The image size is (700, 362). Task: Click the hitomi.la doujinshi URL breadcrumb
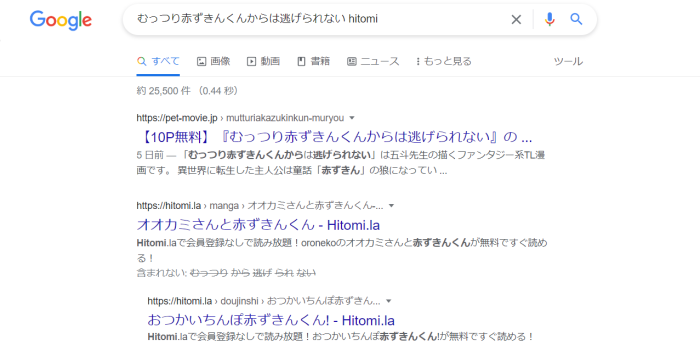pyautogui.click(x=264, y=301)
